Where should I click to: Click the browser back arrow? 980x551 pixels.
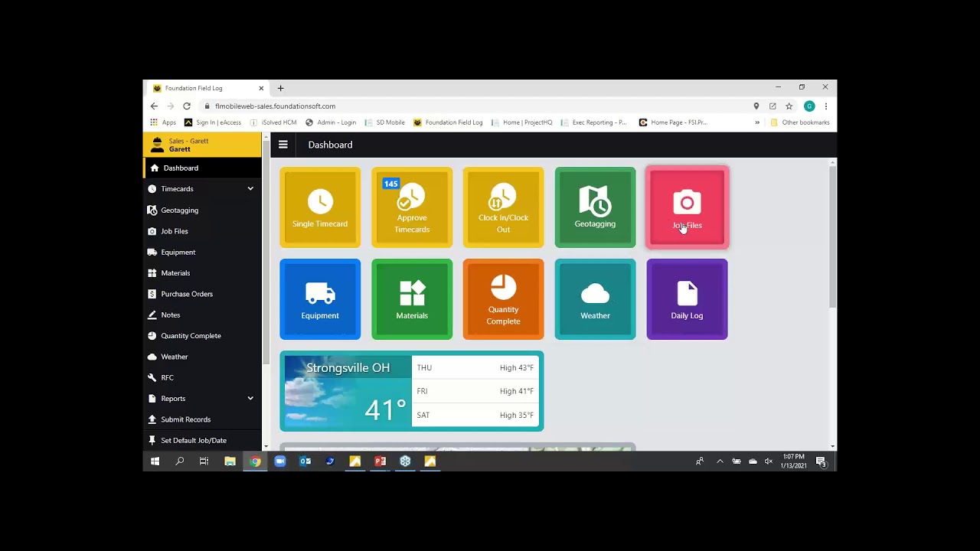pos(154,106)
